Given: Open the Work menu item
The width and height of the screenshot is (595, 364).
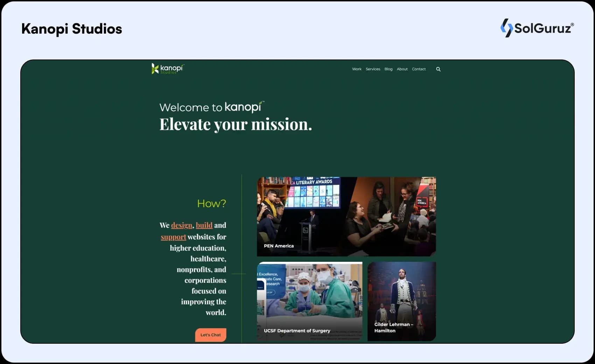Looking at the screenshot, I should pos(357,69).
